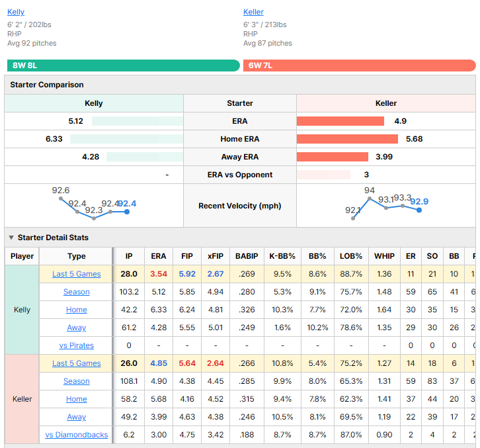
Task: Open Keller's Last 5 Games stats
Action: (x=76, y=363)
